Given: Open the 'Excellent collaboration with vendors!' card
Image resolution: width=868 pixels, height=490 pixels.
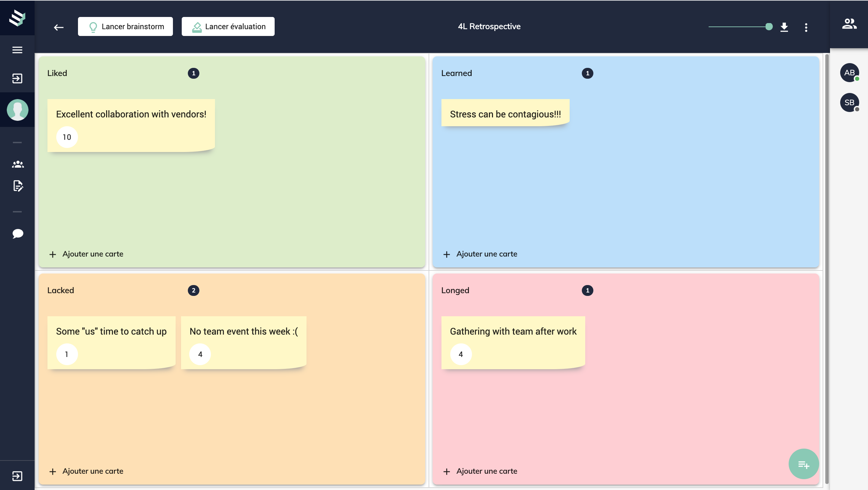Looking at the screenshot, I should [x=131, y=125].
